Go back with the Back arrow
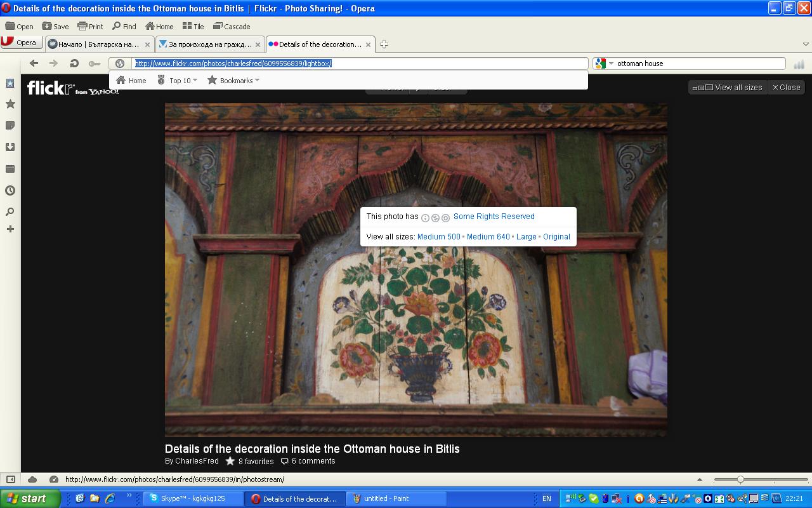This screenshot has height=508, width=812. (34, 63)
